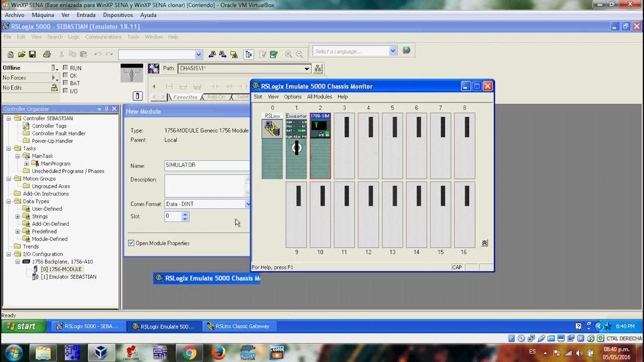
Task: Open Firefox from Windows taskbar
Action: (x=218, y=353)
